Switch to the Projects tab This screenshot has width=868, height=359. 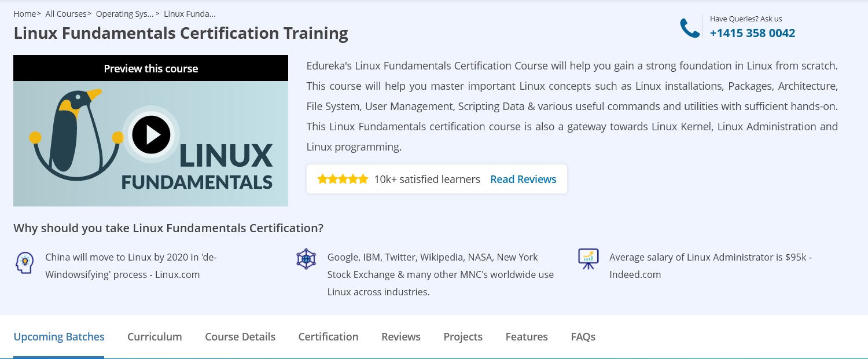pyautogui.click(x=463, y=336)
